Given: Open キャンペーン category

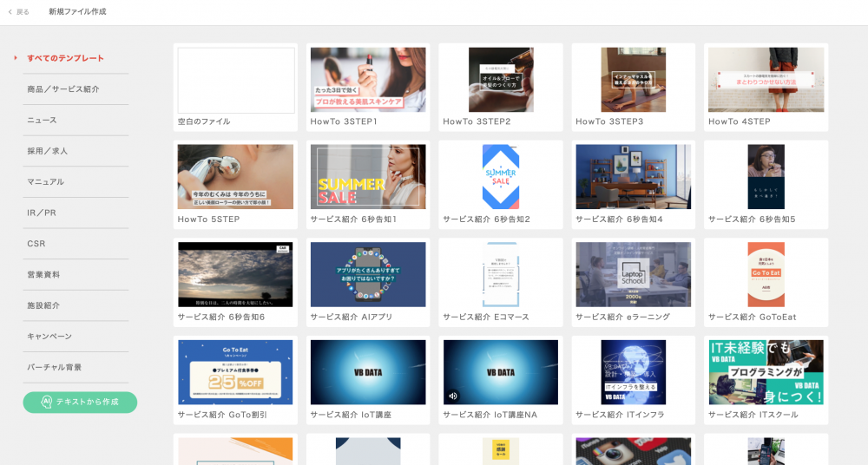Looking at the screenshot, I should tap(49, 336).
